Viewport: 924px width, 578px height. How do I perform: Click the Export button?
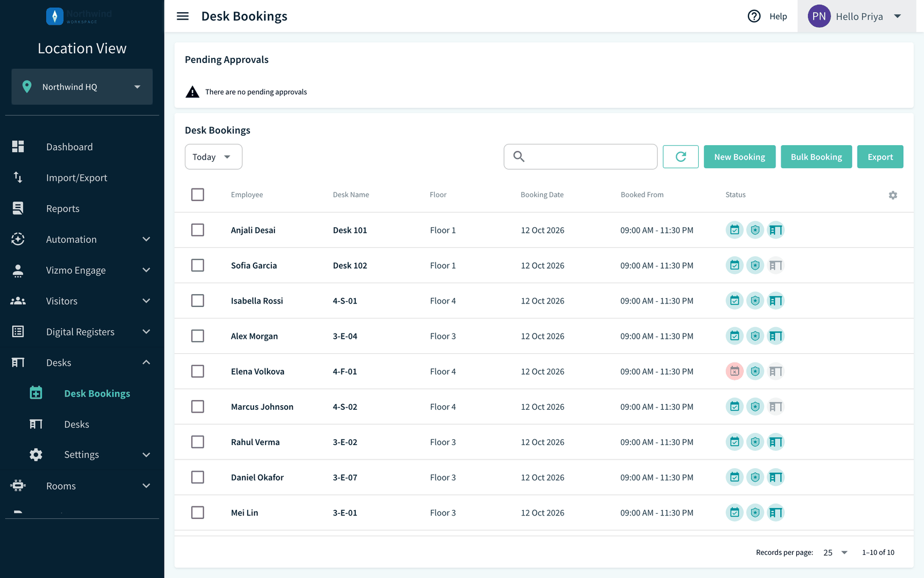point(880,157)
